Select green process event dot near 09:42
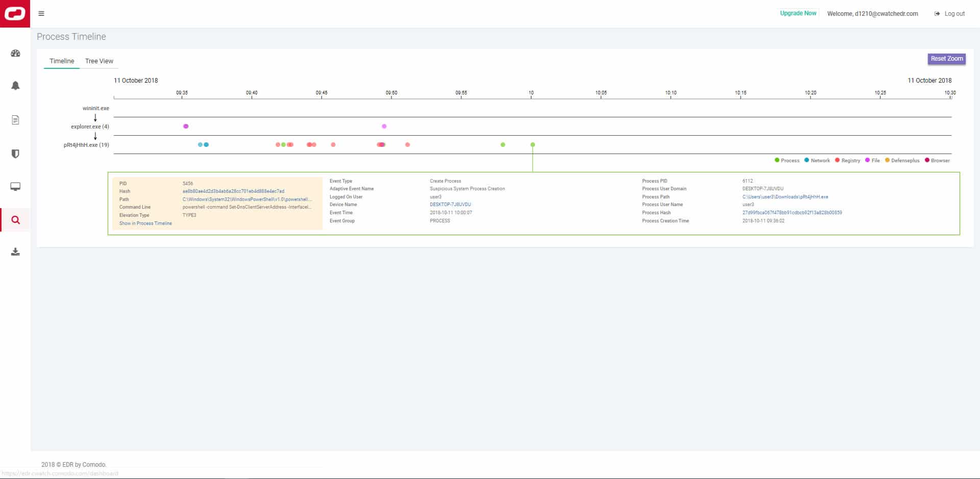This screenshot has height=479, width=980. (283, 144)
